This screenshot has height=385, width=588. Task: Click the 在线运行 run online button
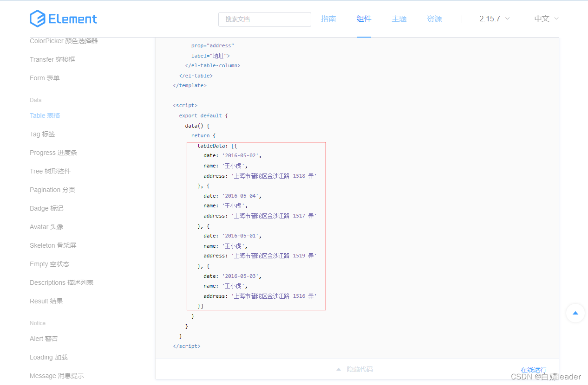[534, 370]
